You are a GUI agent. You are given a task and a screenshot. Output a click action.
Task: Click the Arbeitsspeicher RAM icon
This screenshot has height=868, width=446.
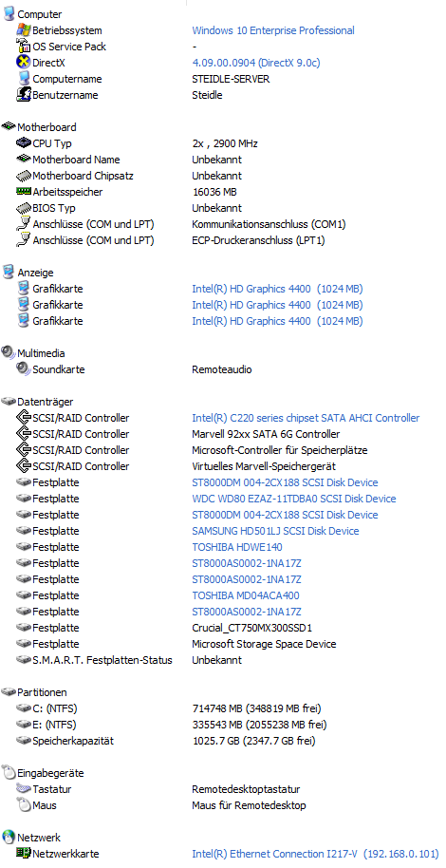tap(24, 192)
